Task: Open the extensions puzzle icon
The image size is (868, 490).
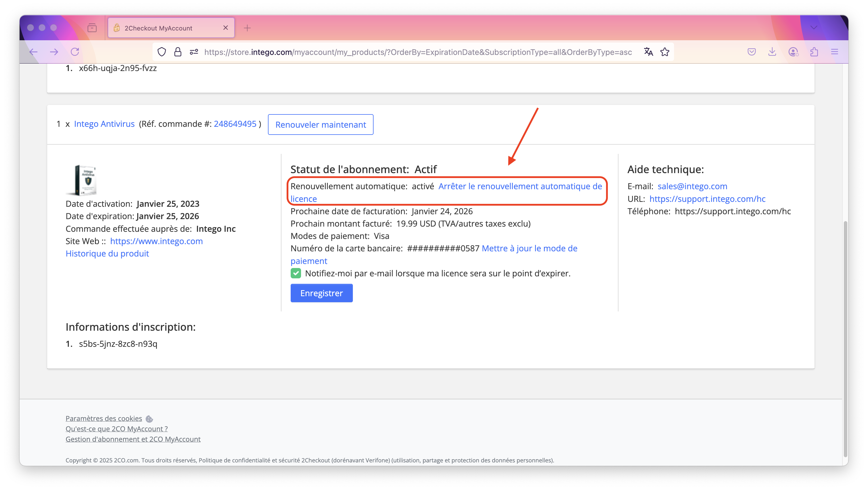Action: click(x=814, y=52)
